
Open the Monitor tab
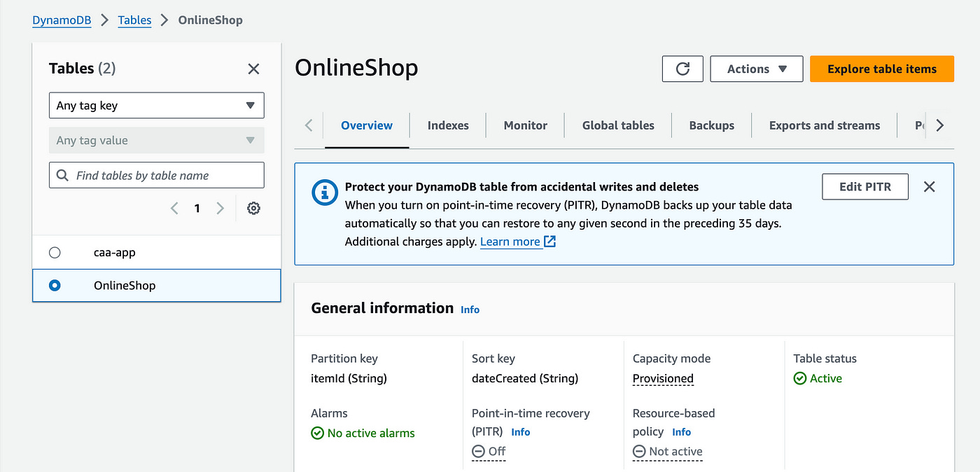[526, 125]
